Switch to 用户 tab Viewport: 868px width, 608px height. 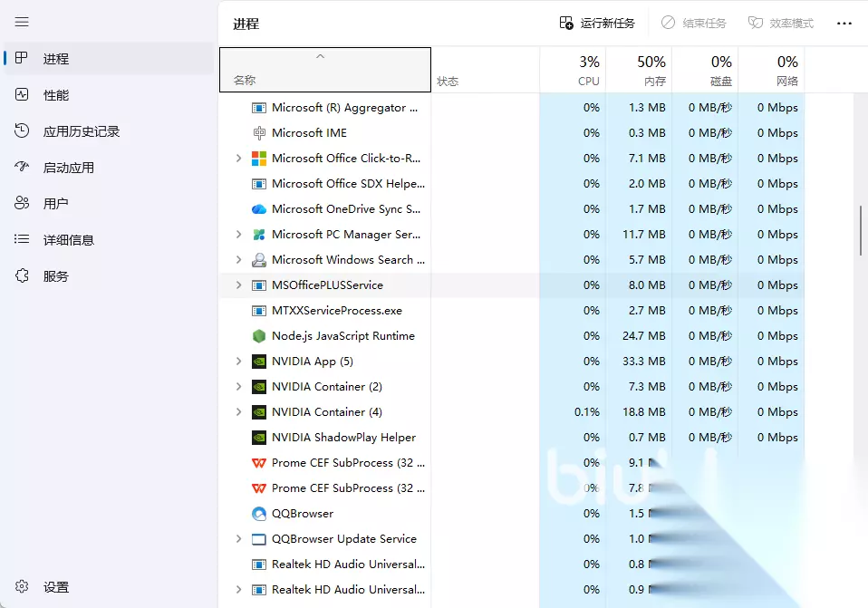pyautogui.click(x=109, y=204)
